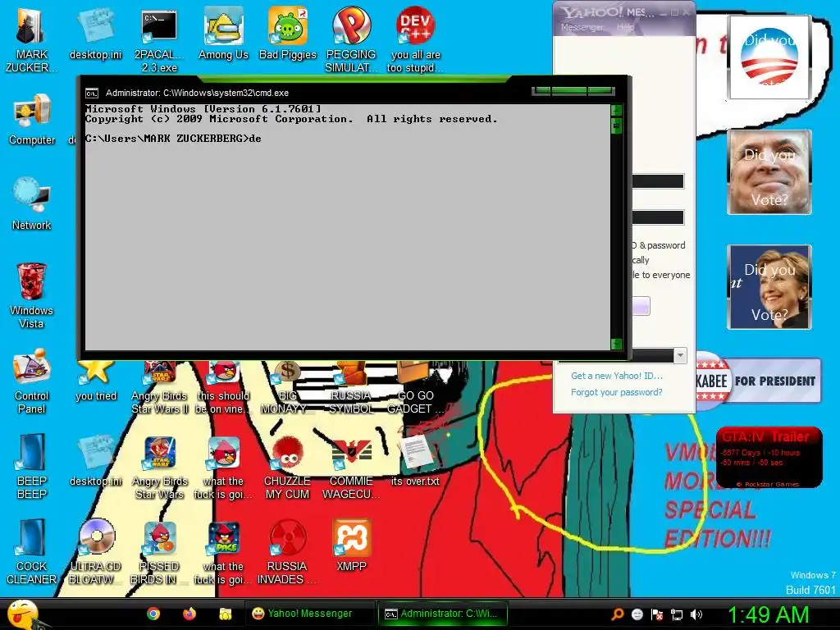This screenshot has width=840, height=630.
Task: Launch Firefox from the taskbar
Action: pyautogui.click(x=189, y=614)
